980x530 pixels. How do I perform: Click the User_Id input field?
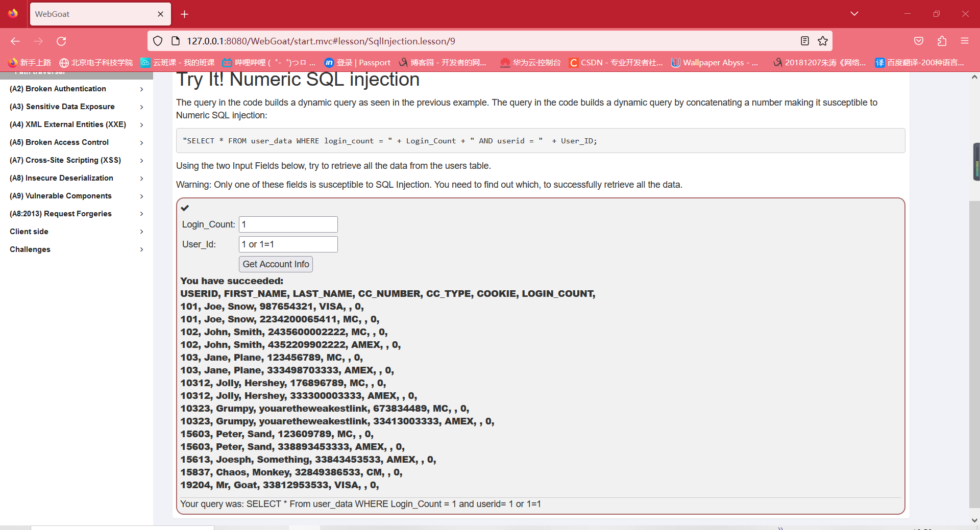[288, 244]
